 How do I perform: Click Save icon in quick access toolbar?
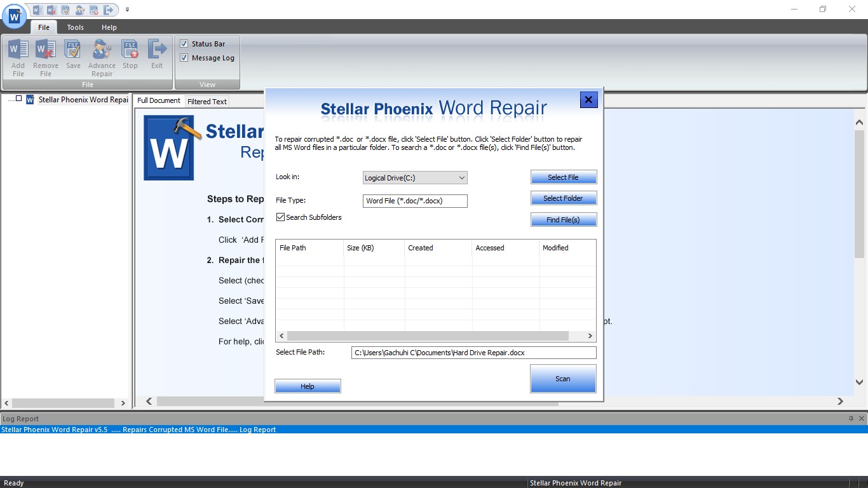coord(65,10)
